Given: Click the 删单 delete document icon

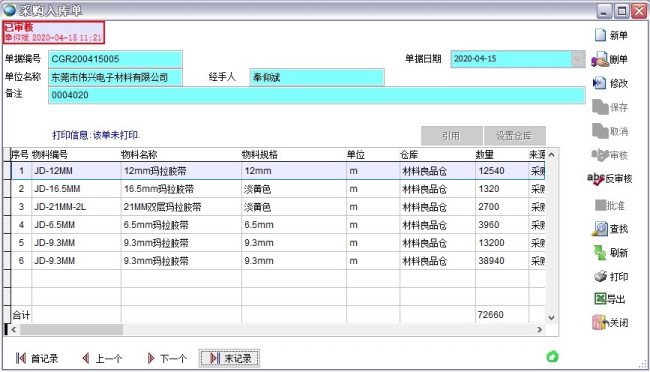Looking at the screenshot, I should pyautogui.click(x=599, y=60).
